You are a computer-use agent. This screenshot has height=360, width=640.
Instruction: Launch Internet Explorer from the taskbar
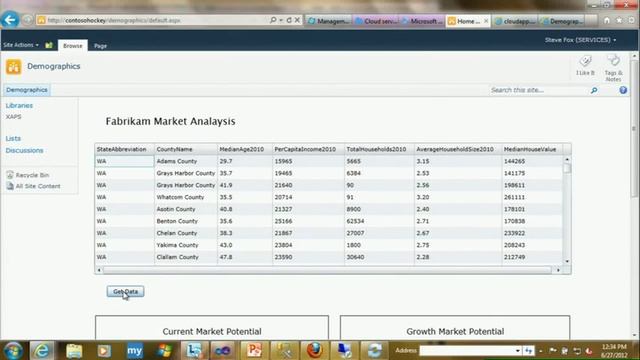click(x=42, y=351)
